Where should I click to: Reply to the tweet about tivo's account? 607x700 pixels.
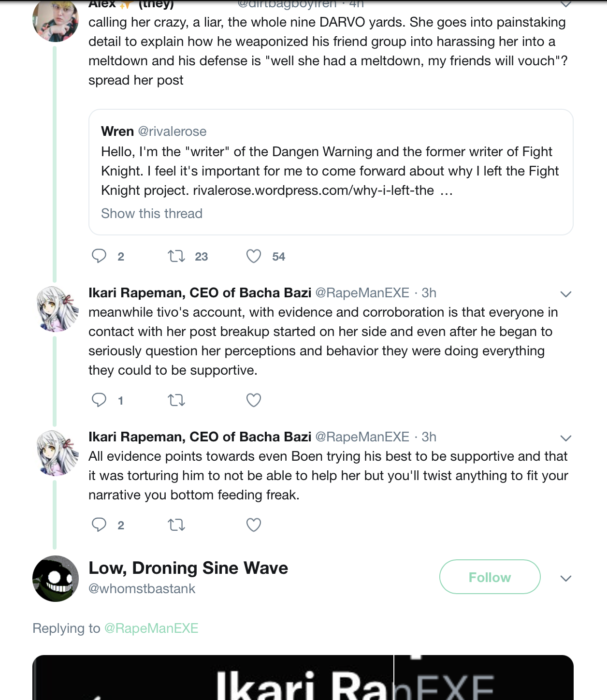(x=99, y=400)
